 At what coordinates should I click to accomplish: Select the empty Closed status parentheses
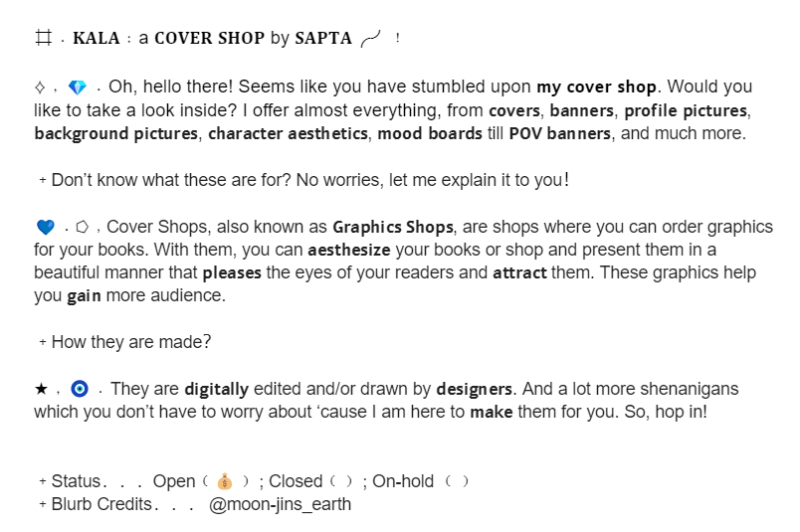[x=339, y=482]
